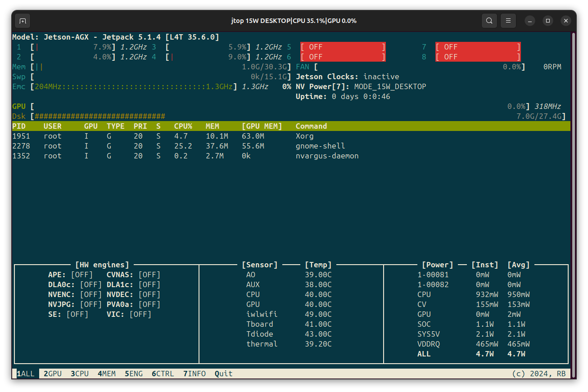Close the jtop terminal window
Image resolution: width=588 pixels, height=392 pixels.
566,21
